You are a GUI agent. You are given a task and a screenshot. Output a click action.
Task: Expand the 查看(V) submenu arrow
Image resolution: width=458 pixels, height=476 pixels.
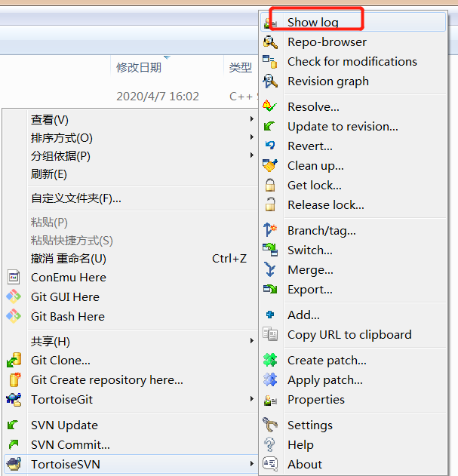(252, 118)
